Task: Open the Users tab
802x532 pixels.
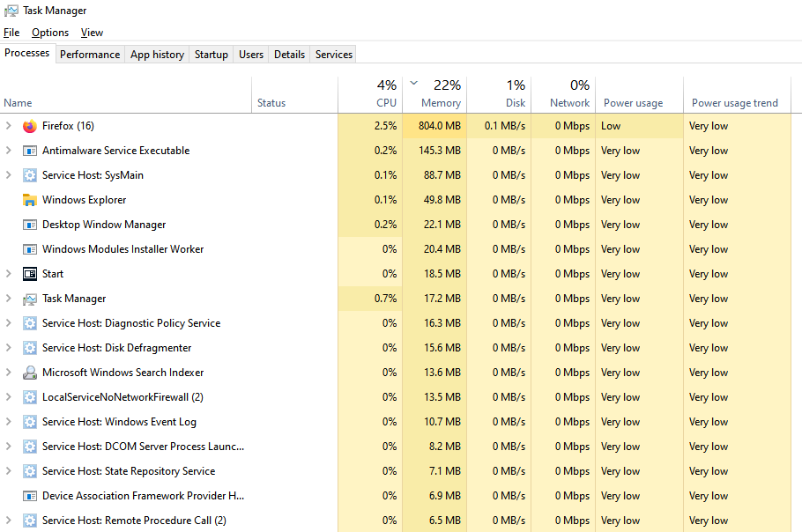Action: (x=251, y=55)
